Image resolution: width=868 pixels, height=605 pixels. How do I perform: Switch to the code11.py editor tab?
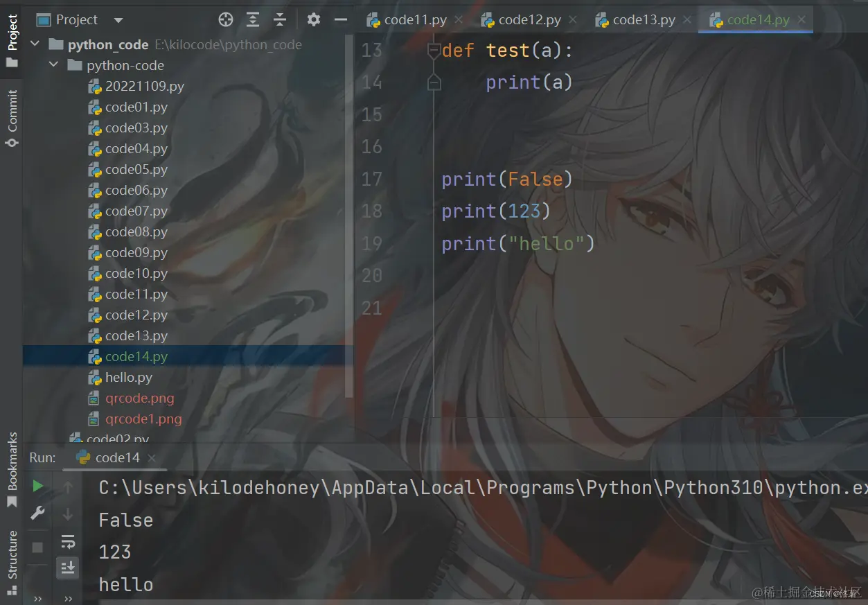(x=415, y=20)
